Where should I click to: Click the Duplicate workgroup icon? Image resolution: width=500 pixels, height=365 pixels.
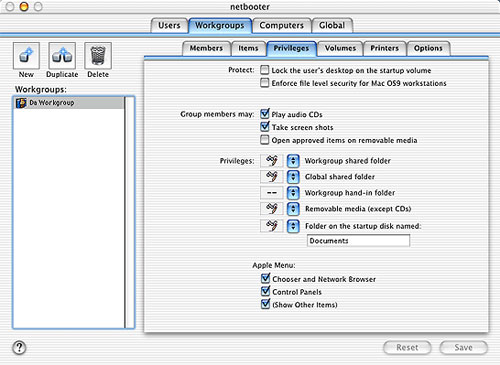coord(62,55)
